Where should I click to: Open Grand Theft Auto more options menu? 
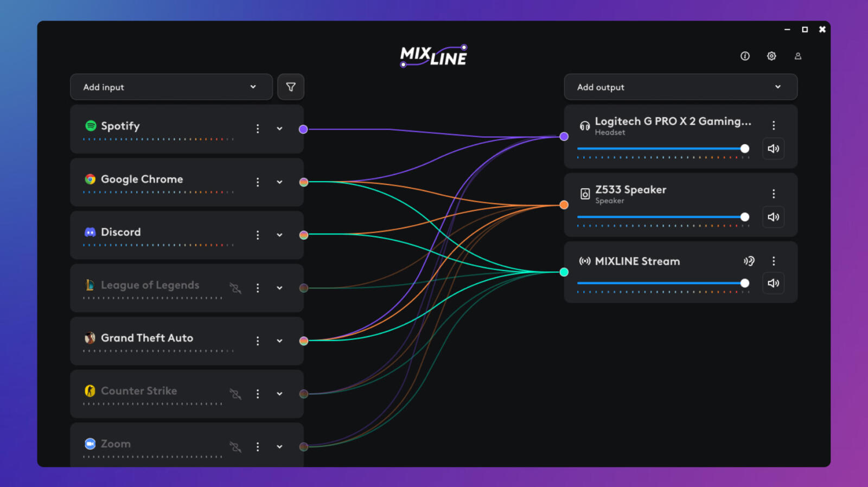click(x=258, y=341)
